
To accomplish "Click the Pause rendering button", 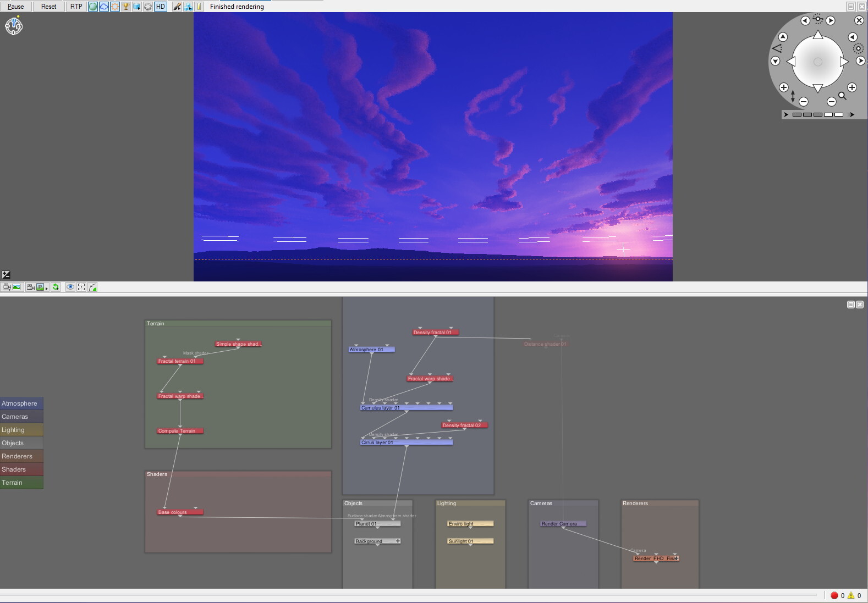I will [16, 7].
